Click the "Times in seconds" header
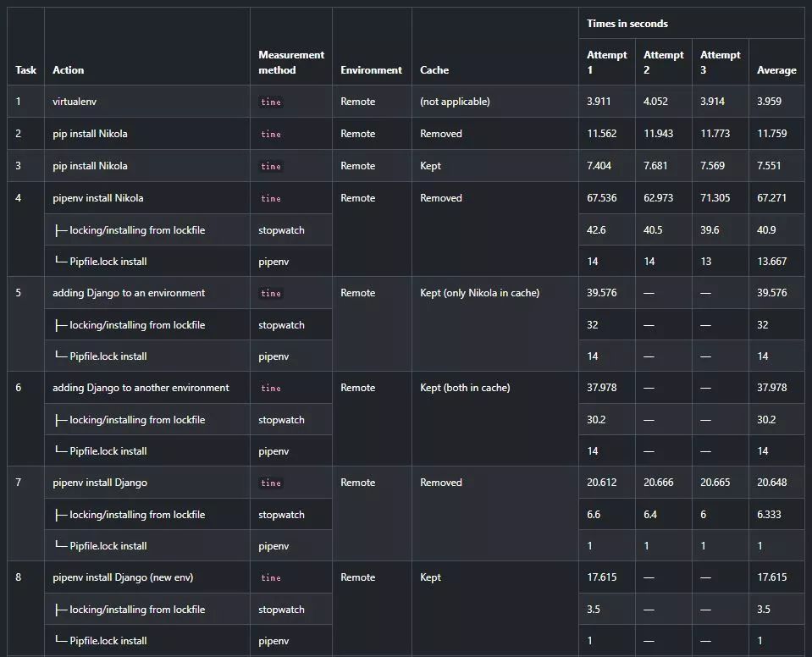This screenshot has width=812, height=657. pyautogui.click(x=627, y=24)
